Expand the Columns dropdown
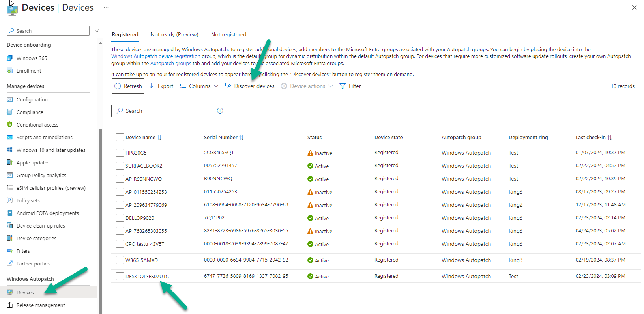 [x=199, y=86]
